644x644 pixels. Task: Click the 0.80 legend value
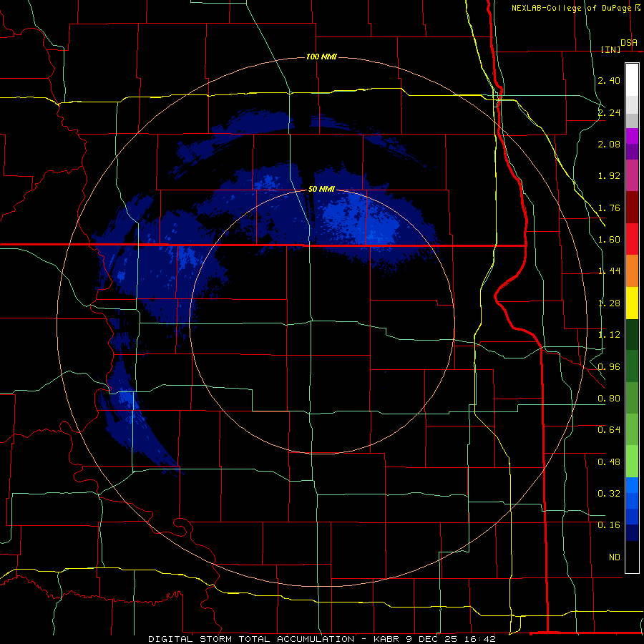tap(609, 399)
